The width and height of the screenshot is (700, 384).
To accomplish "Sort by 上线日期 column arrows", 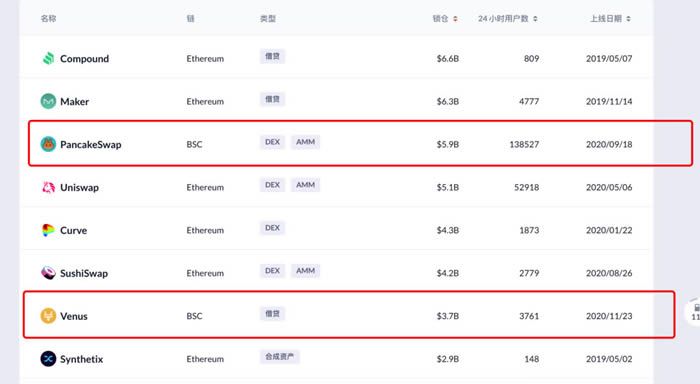I will 628,19.
